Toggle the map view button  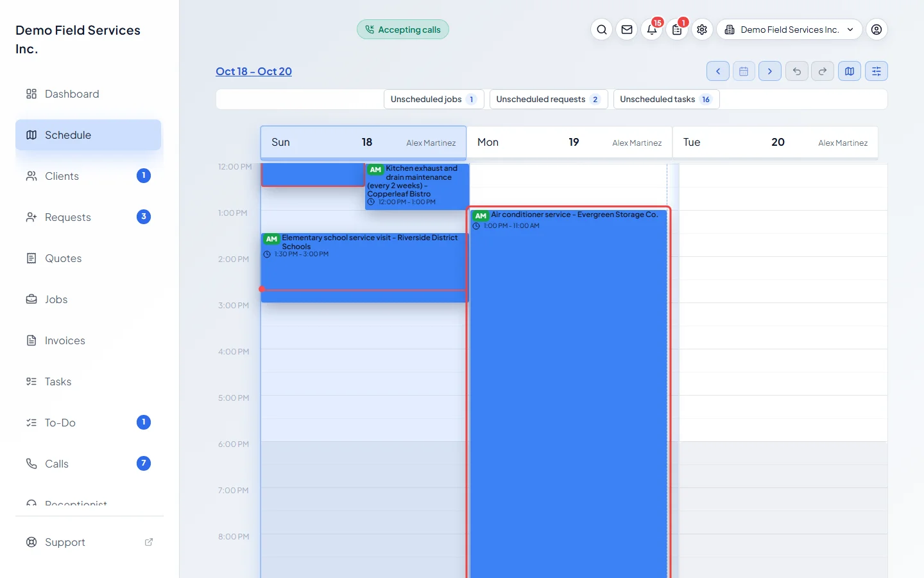[x=850, y=71]
